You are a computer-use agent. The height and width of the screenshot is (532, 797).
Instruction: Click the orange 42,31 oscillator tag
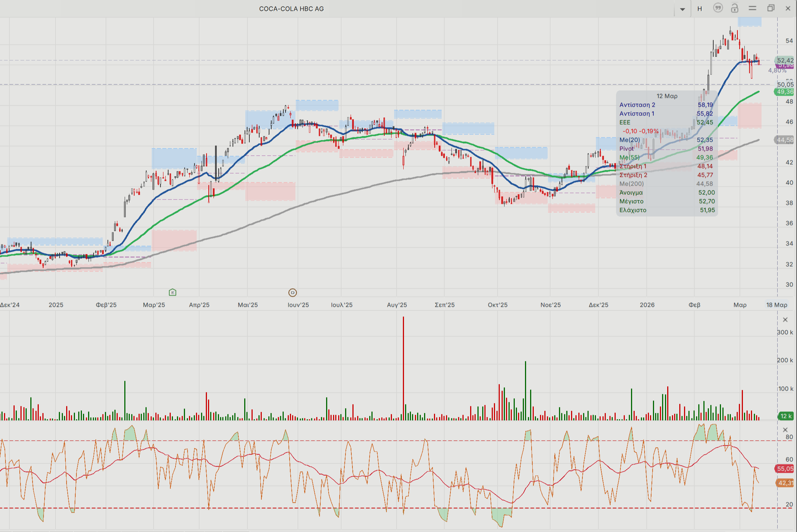[785, 483]
